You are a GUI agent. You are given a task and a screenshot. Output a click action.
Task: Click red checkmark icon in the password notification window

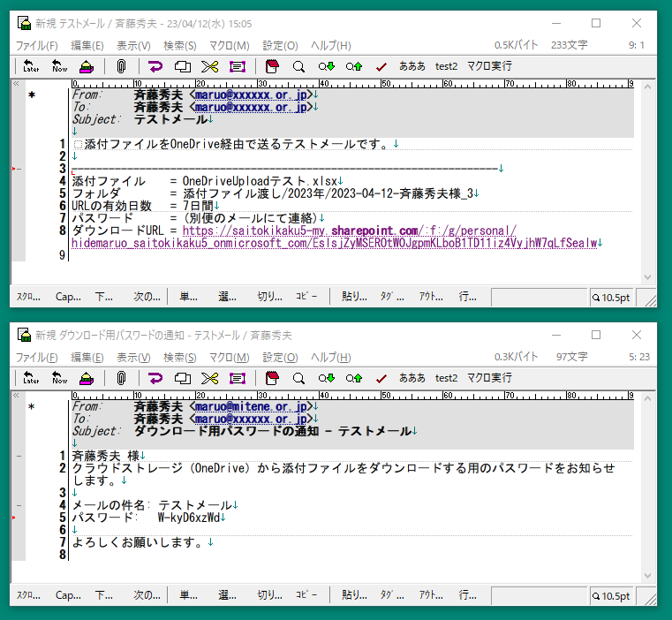[381, 378]
